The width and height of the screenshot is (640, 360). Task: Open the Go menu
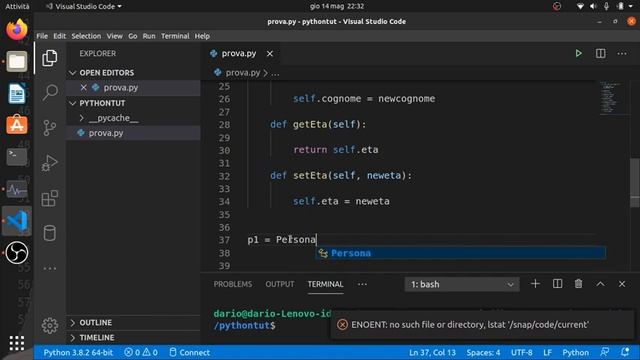click(x=133, y=36)
